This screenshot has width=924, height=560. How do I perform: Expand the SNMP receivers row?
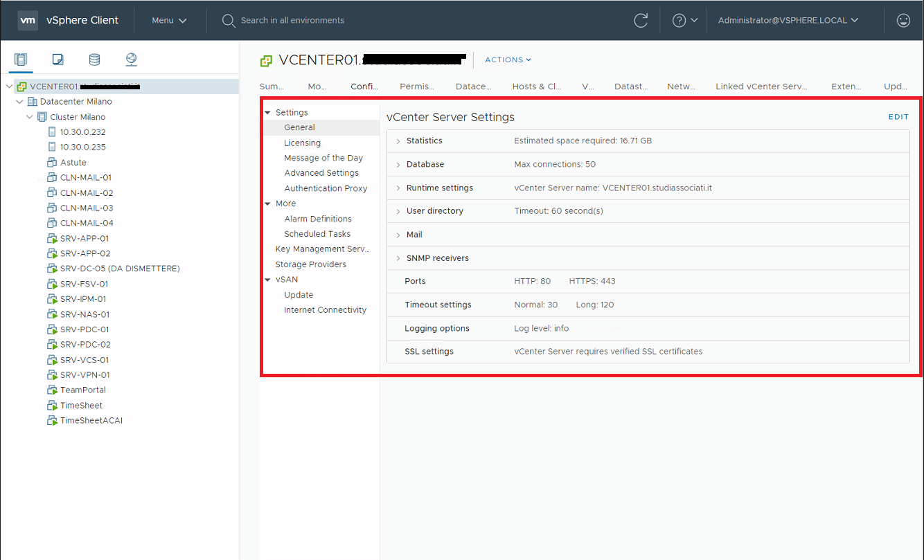(398, 258)
